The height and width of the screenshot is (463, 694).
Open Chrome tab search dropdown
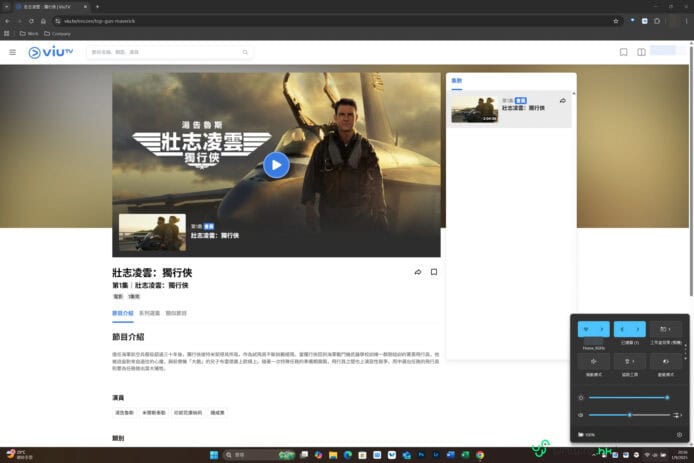coord(6,7)
